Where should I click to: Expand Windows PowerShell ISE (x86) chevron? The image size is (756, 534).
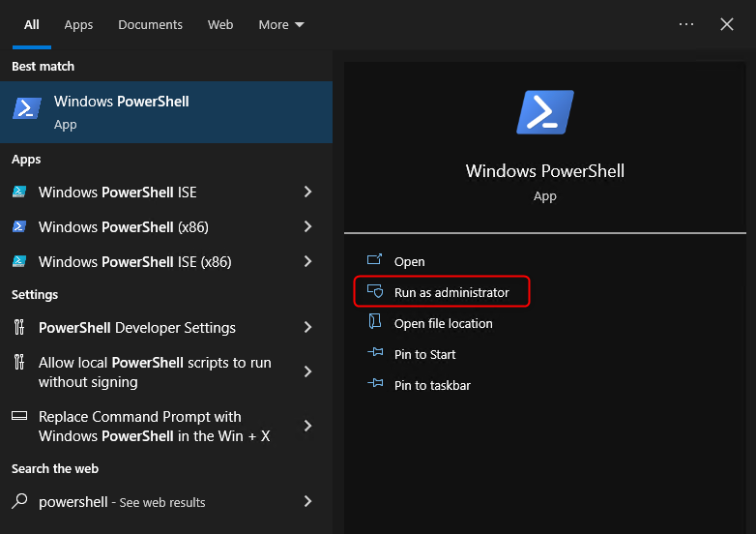click(x=307, y=261)
